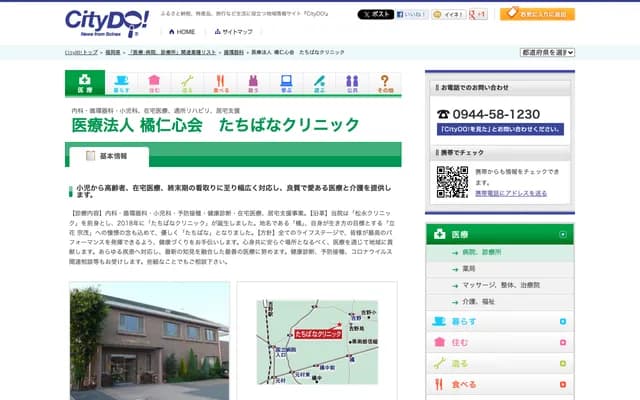Select the 基本情報 tab
Screen dimensions: 640x400
tap(109, 156)
